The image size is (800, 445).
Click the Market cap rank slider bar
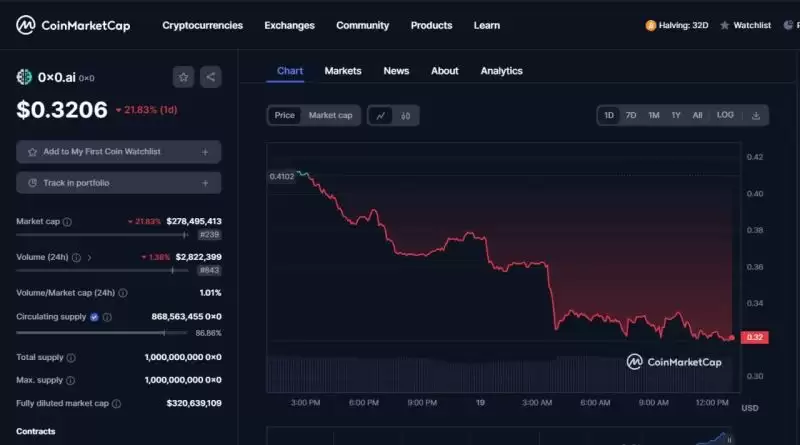100,235
